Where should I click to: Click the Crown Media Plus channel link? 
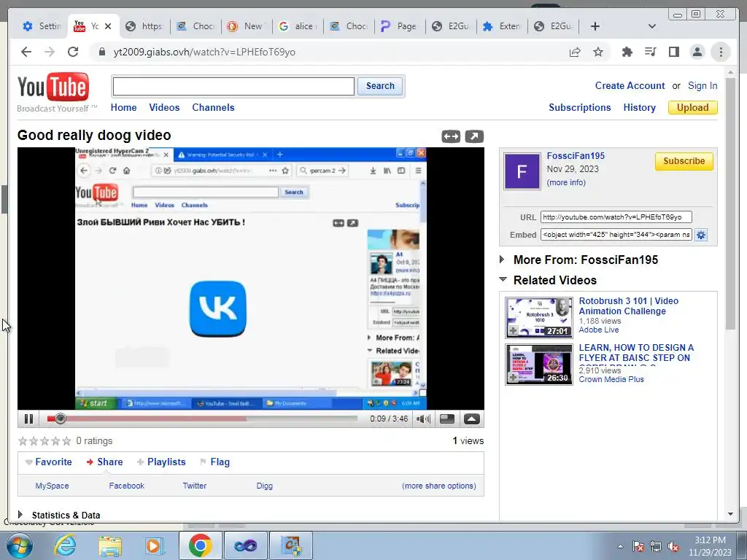click(x=611, y=379)
